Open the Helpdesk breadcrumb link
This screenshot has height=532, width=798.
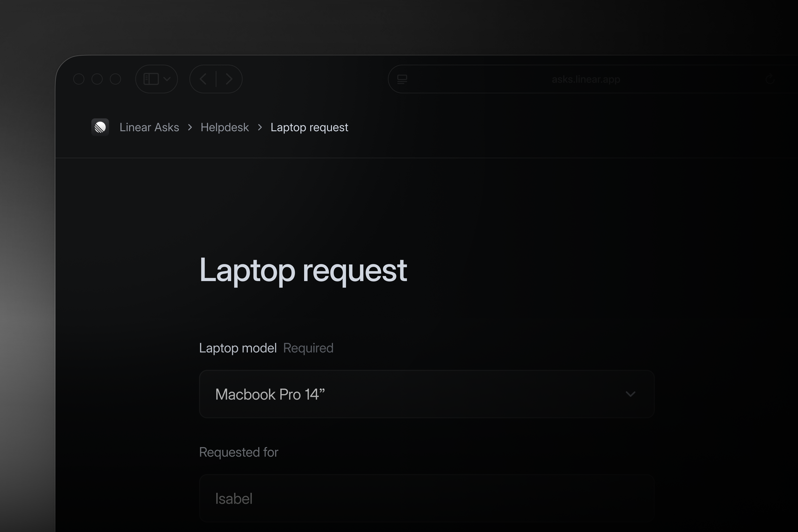pos(225,127)
